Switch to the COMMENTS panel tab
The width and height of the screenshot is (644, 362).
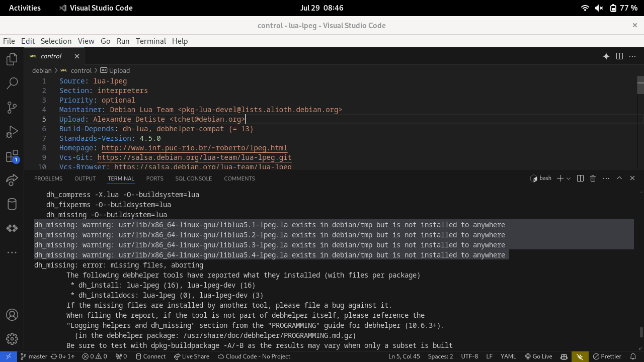click(x=239, y=178)
